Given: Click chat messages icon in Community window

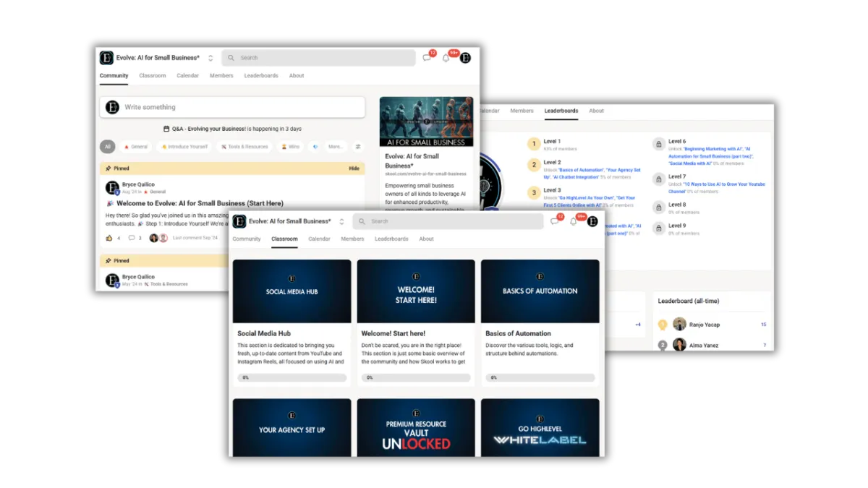Looking at the screenshot, I should click(427, 58).
